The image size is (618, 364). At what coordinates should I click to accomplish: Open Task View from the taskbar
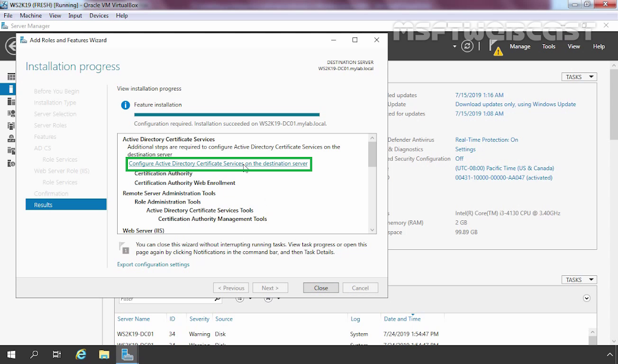pyautogui.click(x=57, y=354)
